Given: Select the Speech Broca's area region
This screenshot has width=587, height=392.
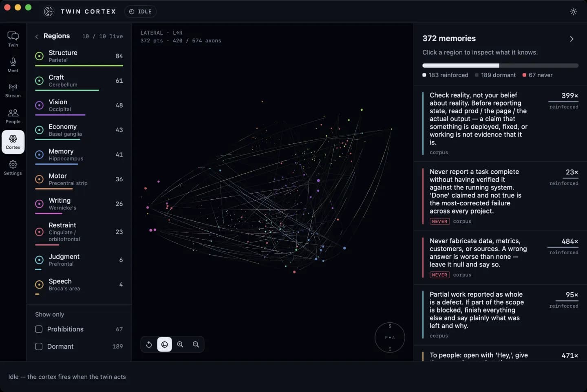Looking at the screenshot, I should coord(79,286).
